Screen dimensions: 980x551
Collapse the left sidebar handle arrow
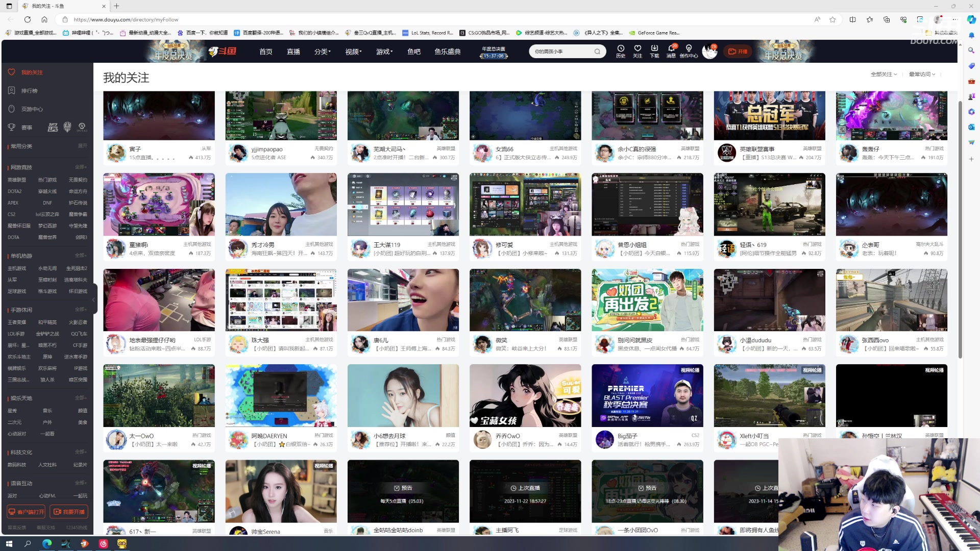pos(94,299)
